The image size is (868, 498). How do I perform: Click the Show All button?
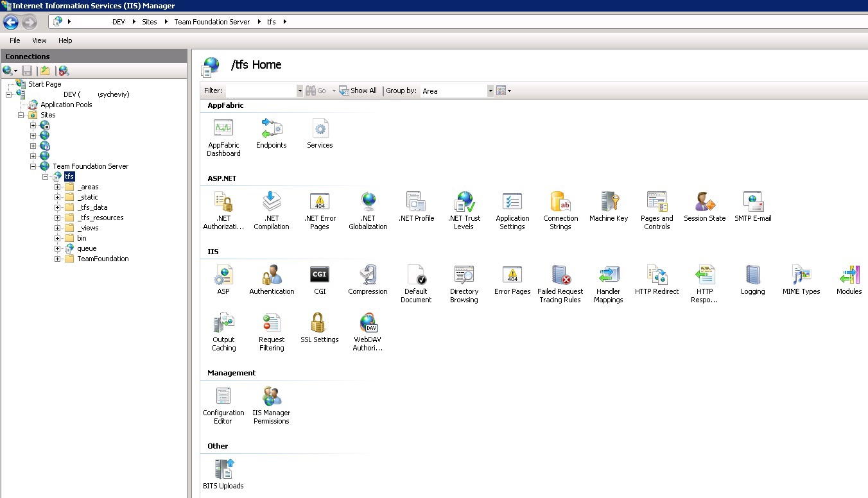tap(358, 90)
